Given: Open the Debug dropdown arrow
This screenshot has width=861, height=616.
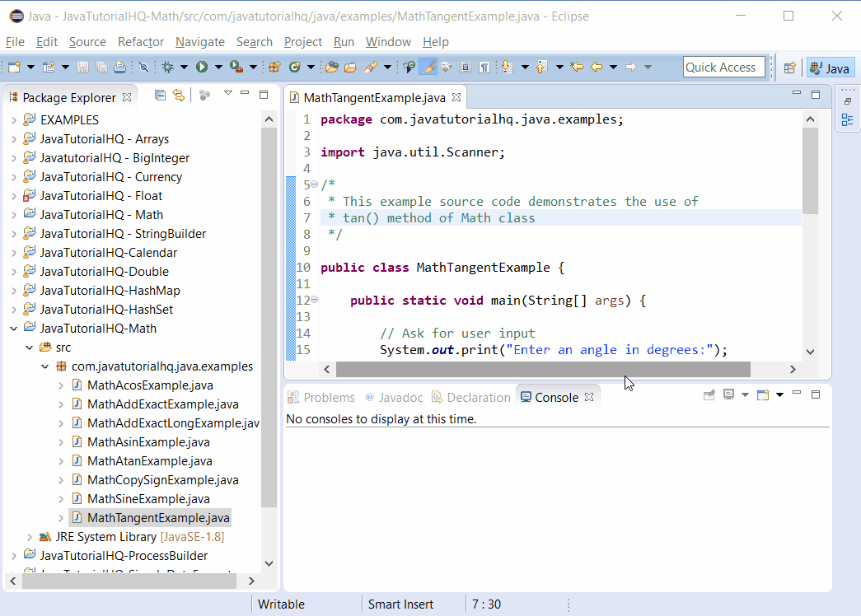Looking at the screenshot, I should point(184,67).
